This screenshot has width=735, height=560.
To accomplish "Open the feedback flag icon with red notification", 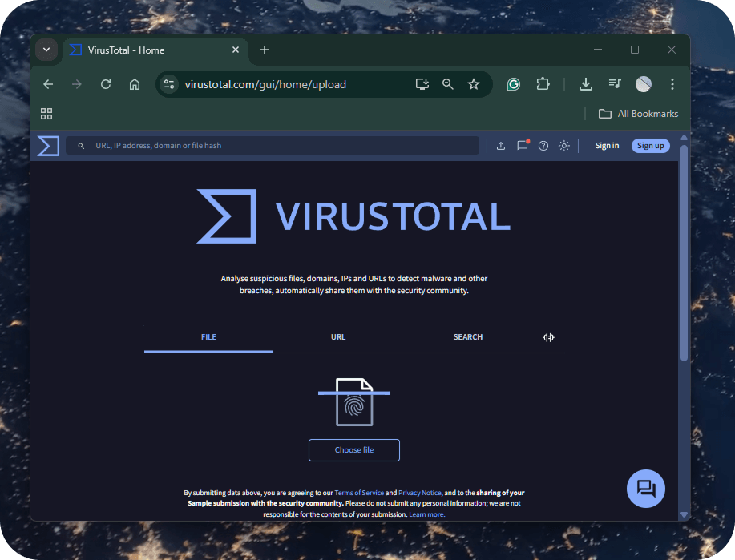I will (522, 146).
